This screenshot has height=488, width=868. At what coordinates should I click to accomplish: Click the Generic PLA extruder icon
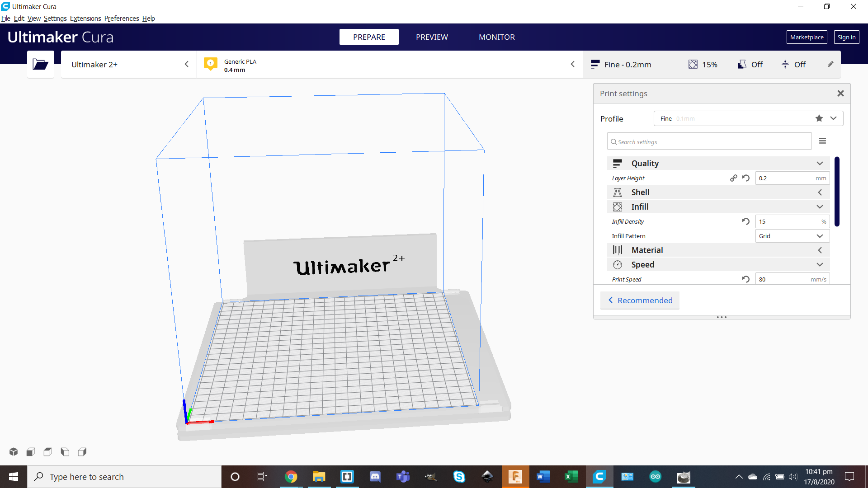click(211, 64)
